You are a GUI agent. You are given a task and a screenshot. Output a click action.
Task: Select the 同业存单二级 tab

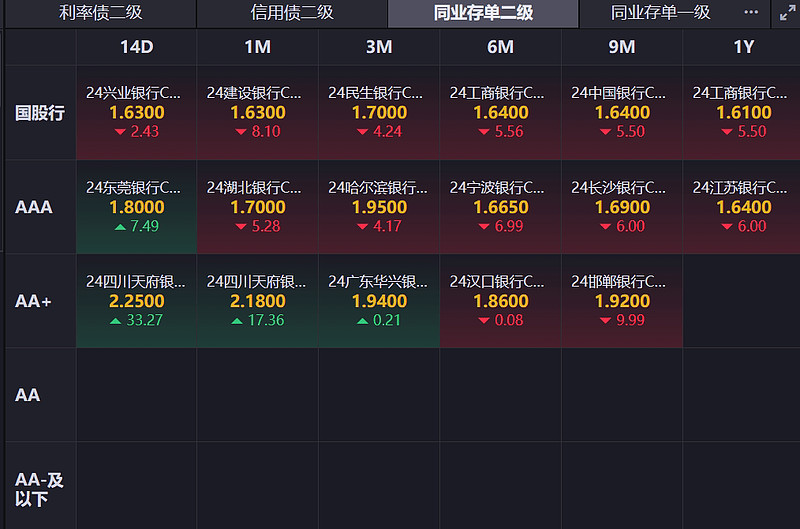tap(483, 13)
